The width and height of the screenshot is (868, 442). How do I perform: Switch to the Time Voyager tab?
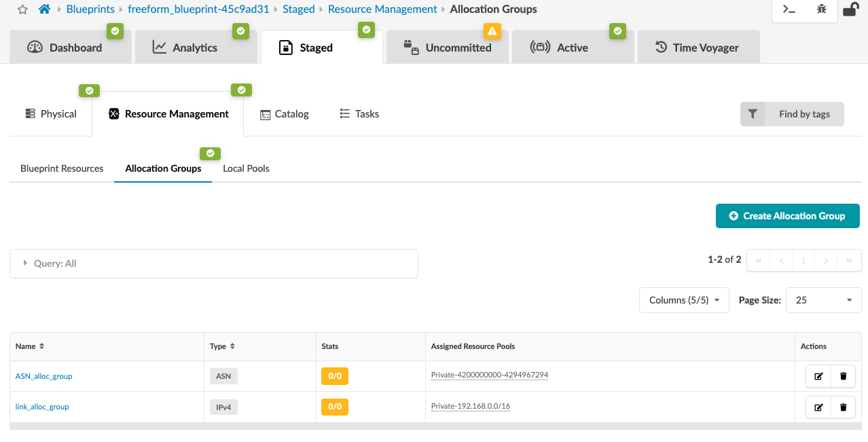[698, 48]
